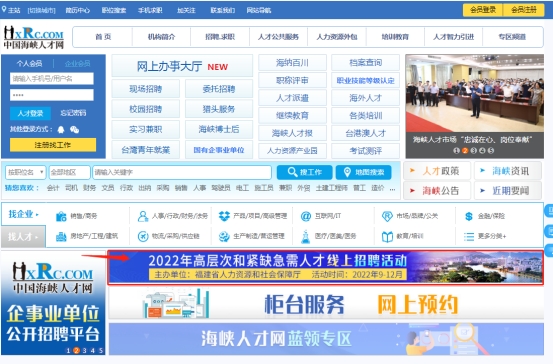
Task: Open the 2022年高层次人才 recruitment banner
Action: coord(325,267)
